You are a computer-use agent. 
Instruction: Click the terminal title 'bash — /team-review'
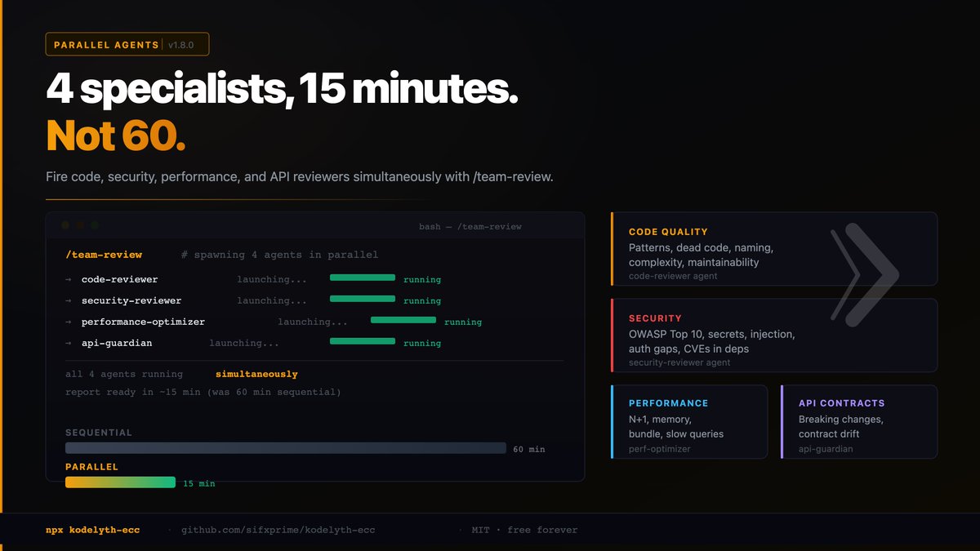tap(470, 226)
